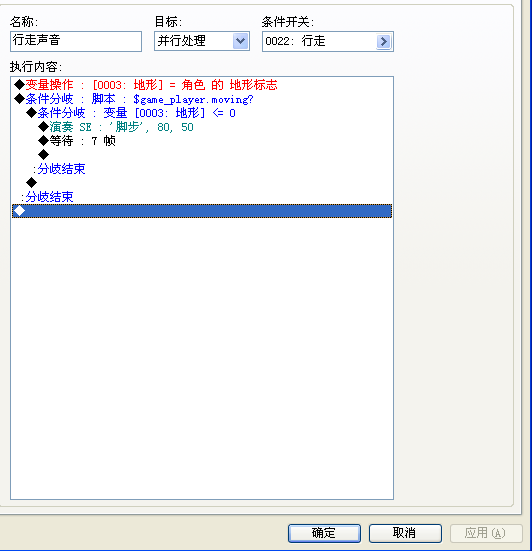This screenshot has height=551, width=532.
Task: Select the last outer 分歧结束 line
Action: tap(202, 197)
